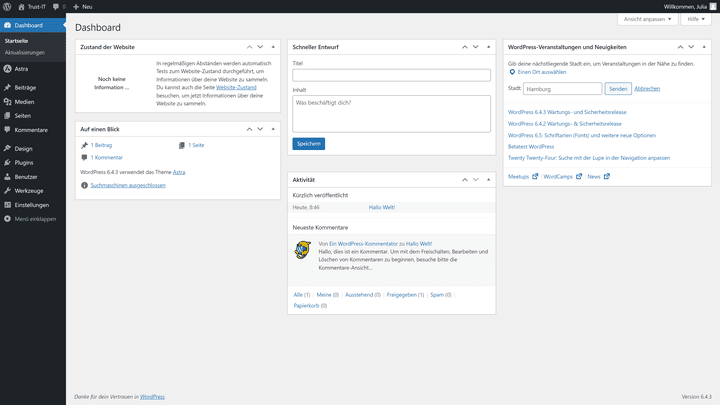Open the Hilfe dropdown tab
Image resolution: width=720 pixels, height=405 pixels.
696,19
